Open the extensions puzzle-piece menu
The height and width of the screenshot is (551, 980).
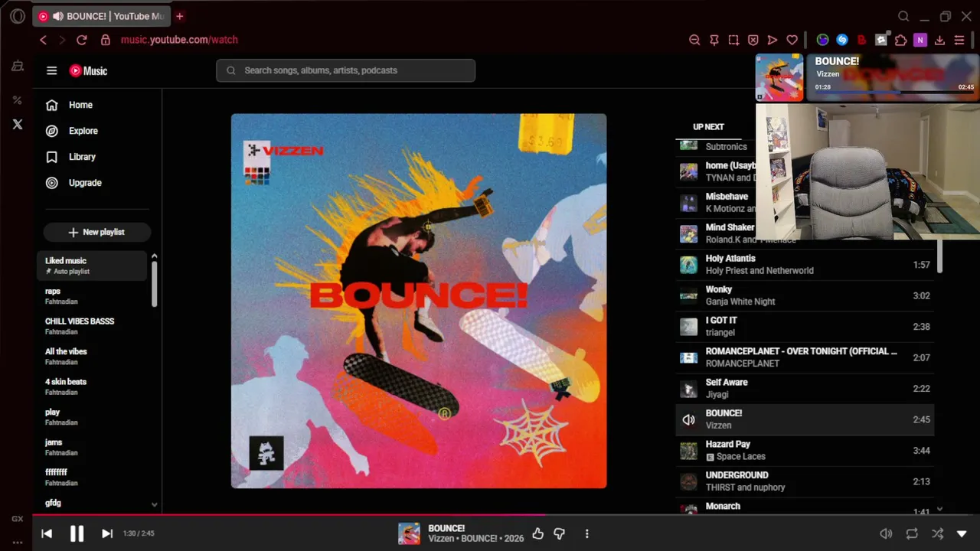tap(901, 40)
